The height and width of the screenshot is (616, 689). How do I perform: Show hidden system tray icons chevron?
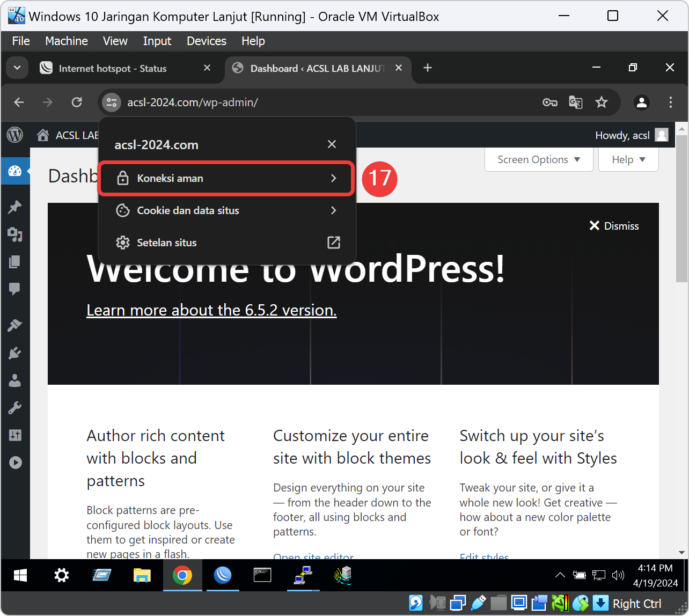560,575
